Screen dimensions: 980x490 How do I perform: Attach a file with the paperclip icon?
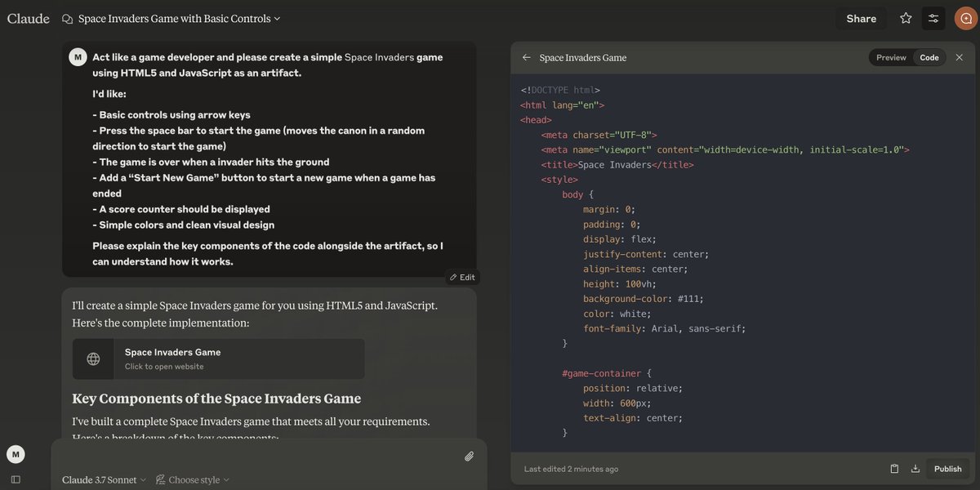click(470, 457)
